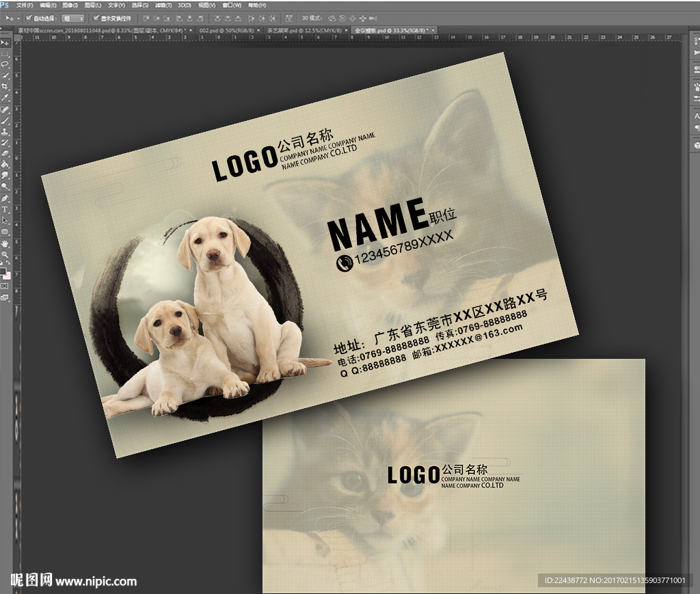Open the 图层(L) menu
Viewport: 700px width, 594px height.
coord(92,5)
